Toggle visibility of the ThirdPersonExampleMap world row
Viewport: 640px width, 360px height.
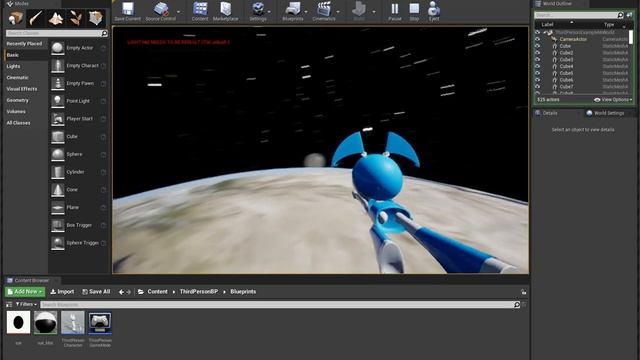pyautogui.click(x=538, y=32)
